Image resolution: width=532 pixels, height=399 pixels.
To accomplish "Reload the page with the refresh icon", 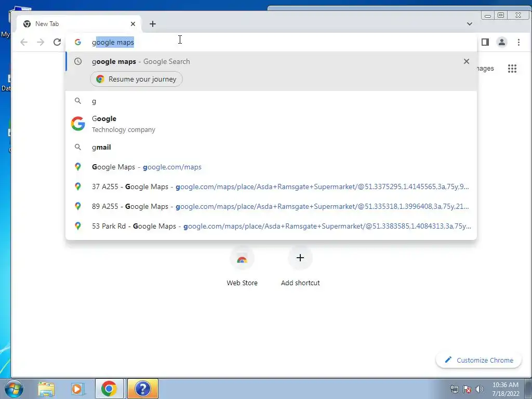I will pyautogui.click(x=57, y=42).
